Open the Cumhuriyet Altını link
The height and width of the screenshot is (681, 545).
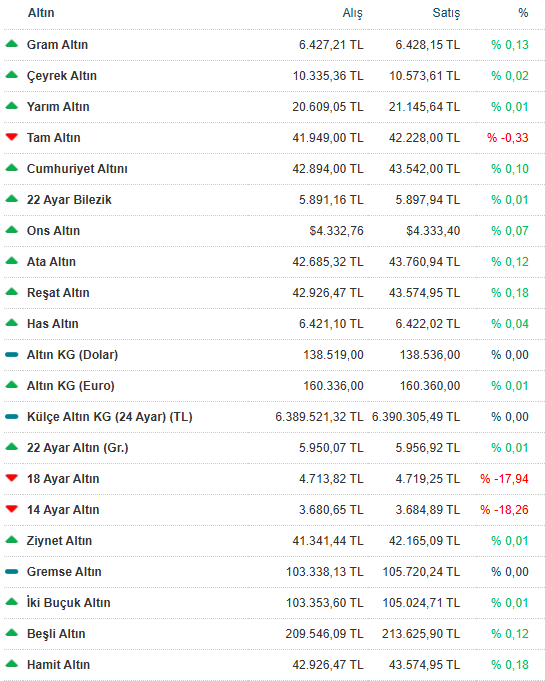click(77, 169)
